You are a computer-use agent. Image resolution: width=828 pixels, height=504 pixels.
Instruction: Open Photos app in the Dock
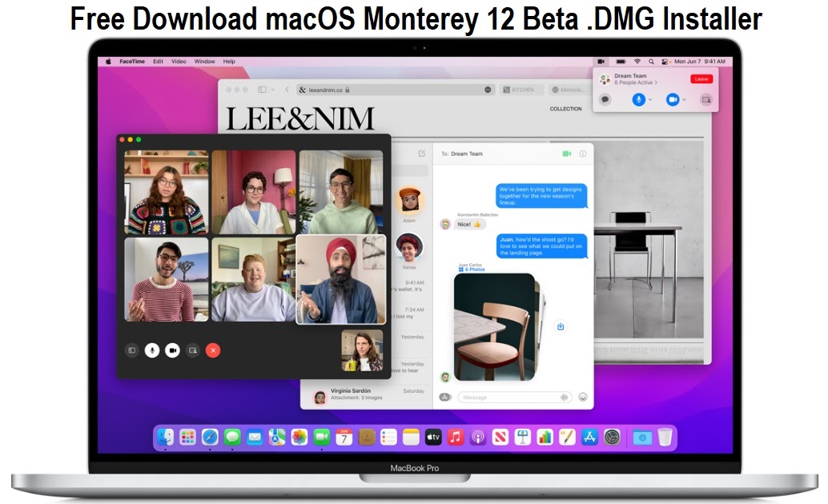[x=299, y=437]
